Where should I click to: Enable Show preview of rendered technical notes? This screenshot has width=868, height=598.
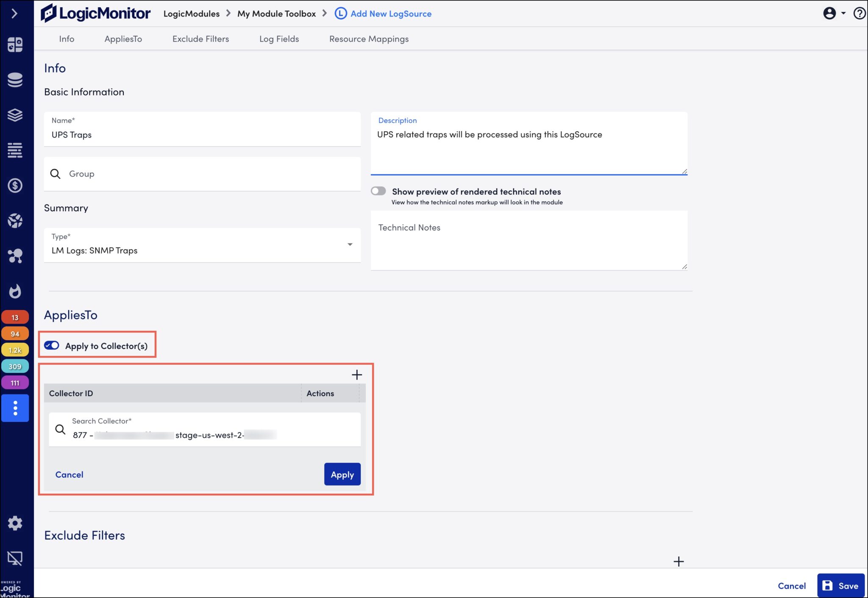pos(378,191)
